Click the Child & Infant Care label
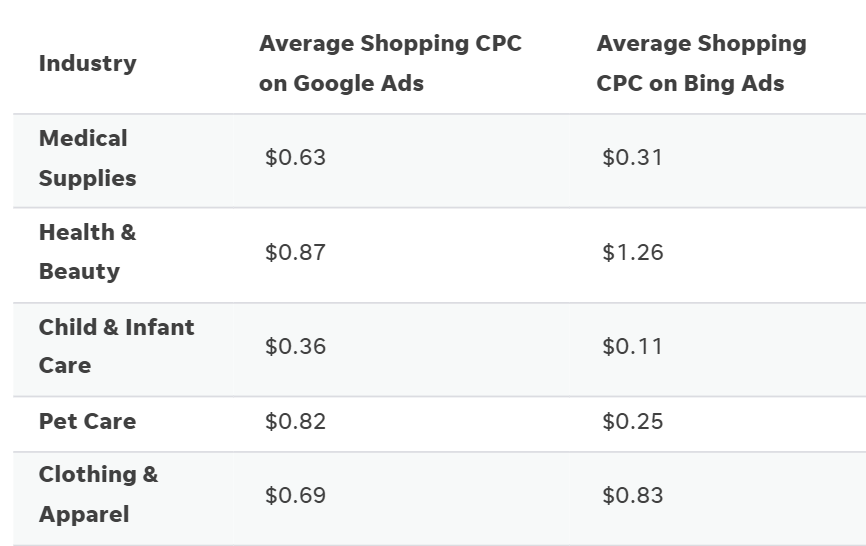Screen dimensions: 866x546 pyautogui.click(x=117, y=346)
